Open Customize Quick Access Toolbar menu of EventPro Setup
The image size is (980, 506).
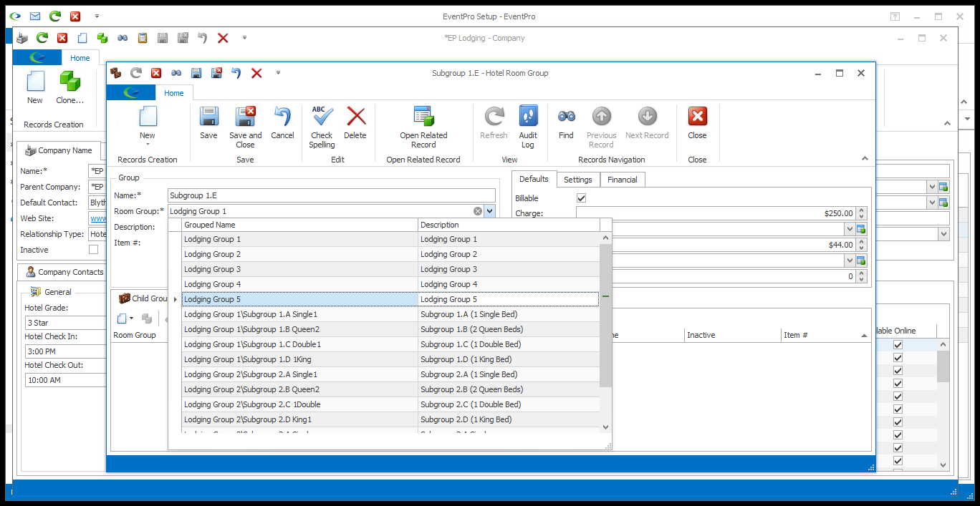(97, 16)
